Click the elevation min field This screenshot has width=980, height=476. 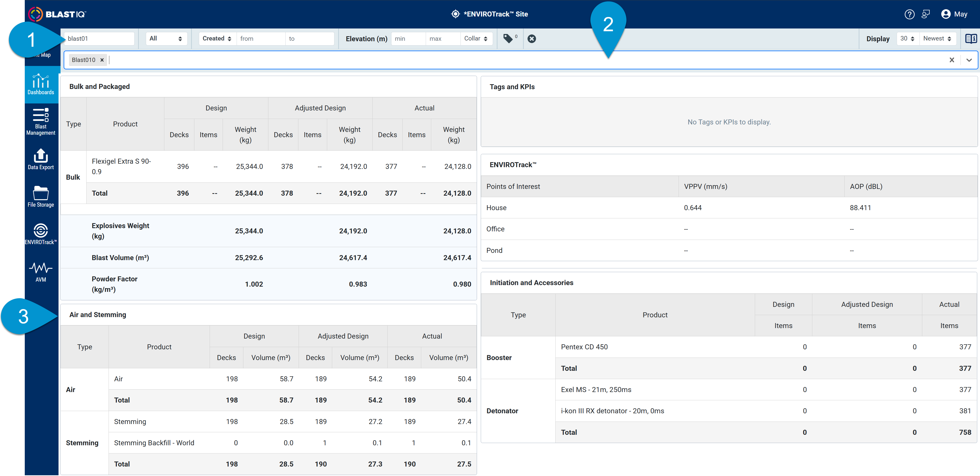pos(408,38)
